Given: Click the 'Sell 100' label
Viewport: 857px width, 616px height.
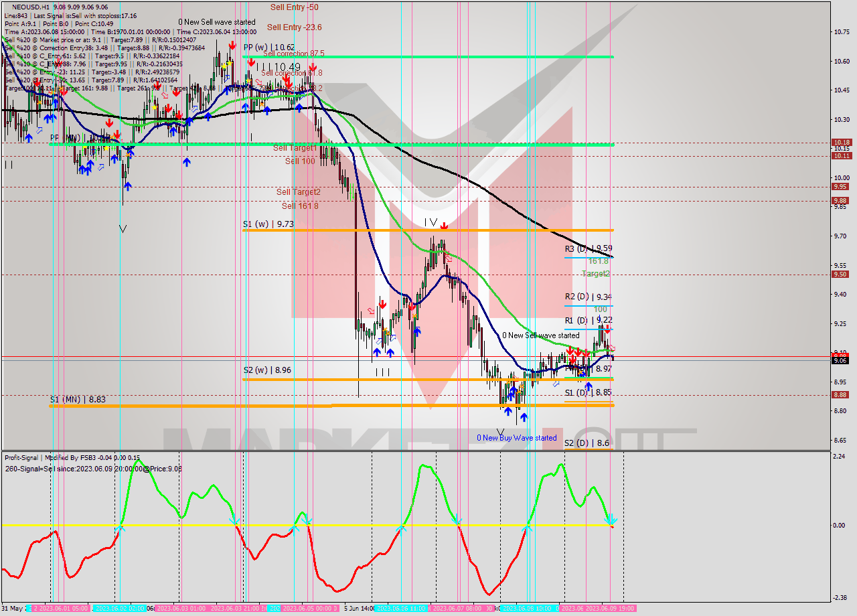Looking at the screenshot, I should pyautogui.click(x=300, y=161).
